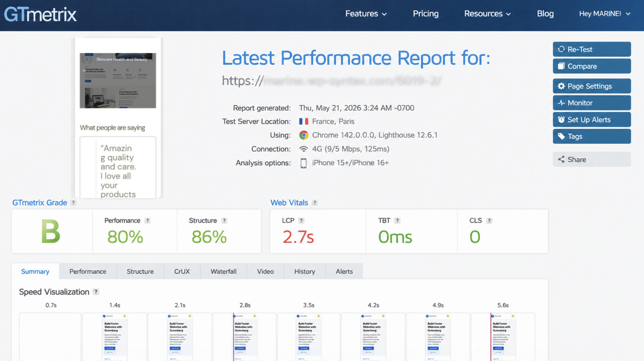The height and width of the screenshot is (361, 644).
Task: Switch to the Structure tab
Action: [140, 271]
